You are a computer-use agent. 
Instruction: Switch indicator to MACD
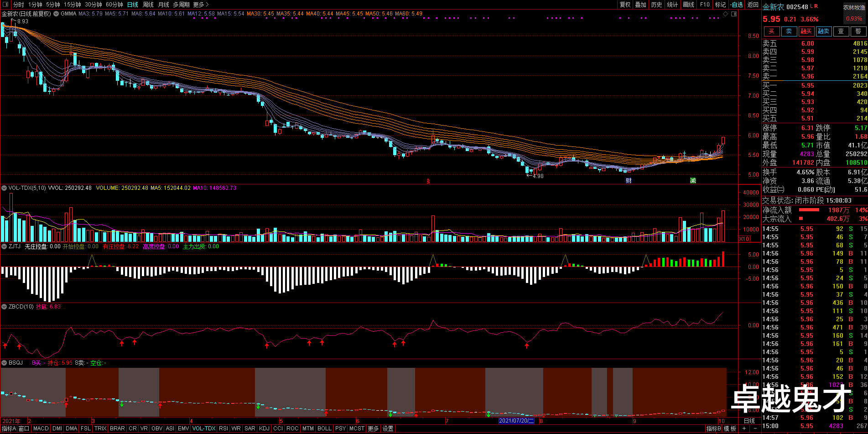pos(41,429)
